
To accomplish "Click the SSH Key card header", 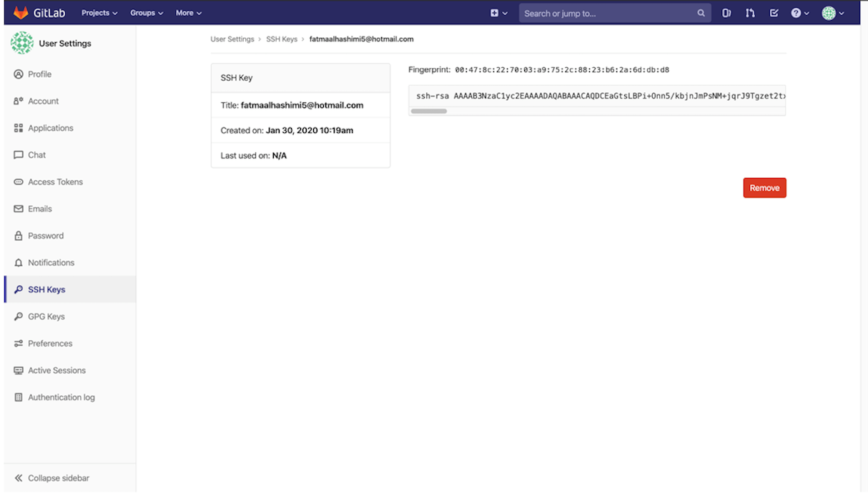I will [300, 78].
